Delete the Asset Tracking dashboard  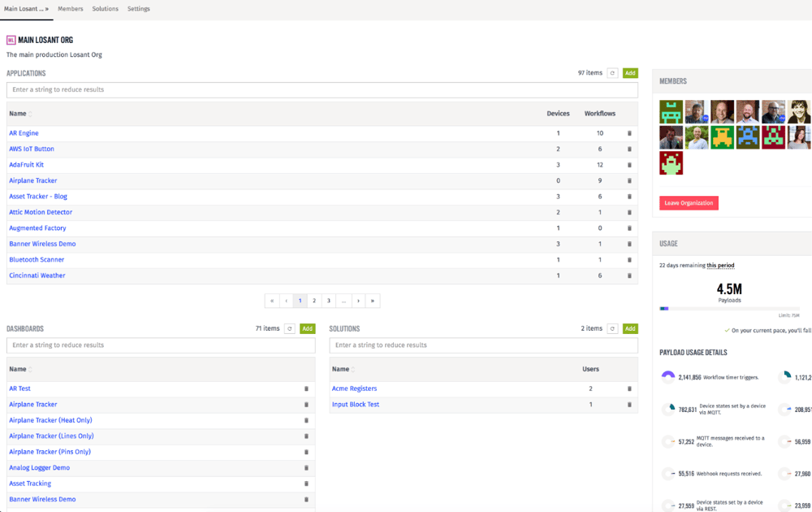point(307,484)
